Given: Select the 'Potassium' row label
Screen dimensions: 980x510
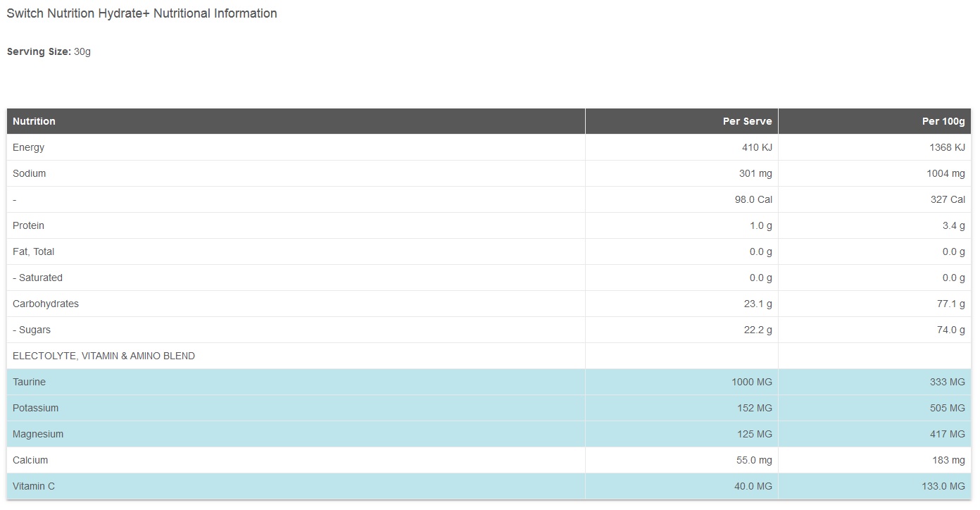Looking at the screenshot, I should click(35, 408).
